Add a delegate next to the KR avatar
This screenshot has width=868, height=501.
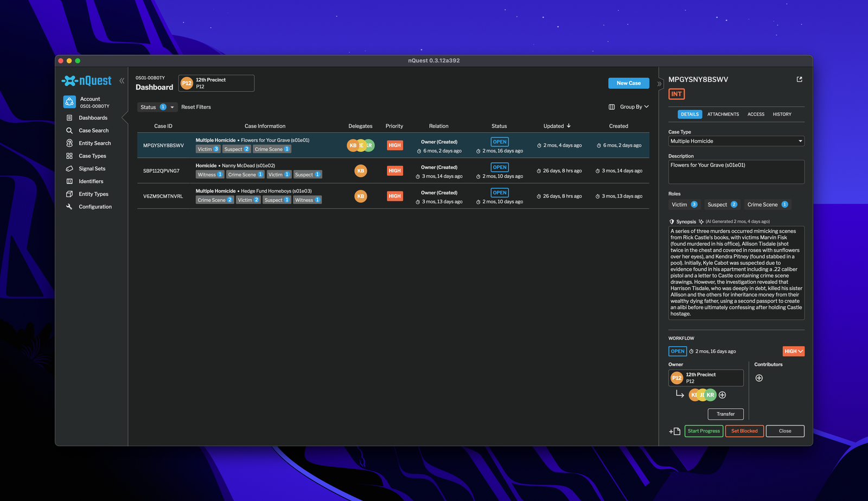click(x=722, y=395)
